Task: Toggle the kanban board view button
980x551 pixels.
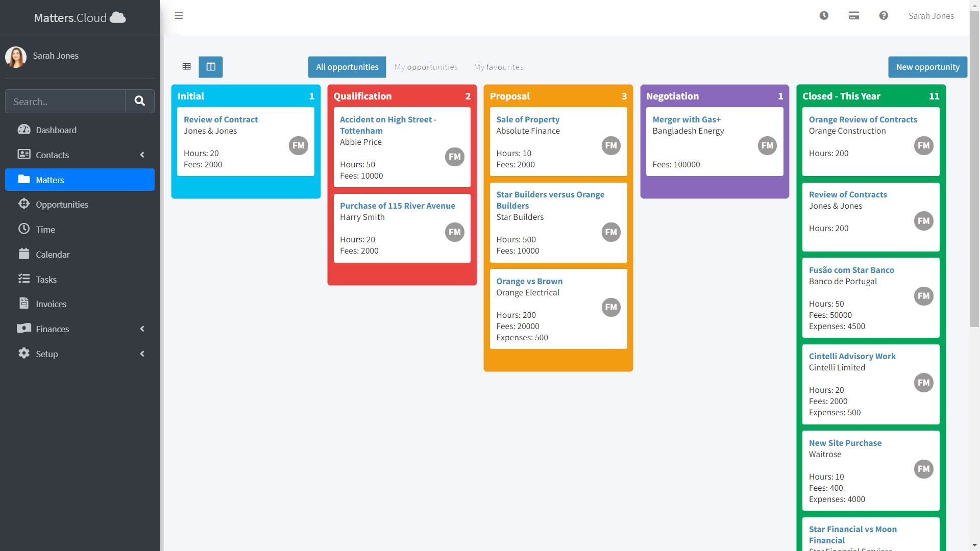Action: [x=210, y=67]
